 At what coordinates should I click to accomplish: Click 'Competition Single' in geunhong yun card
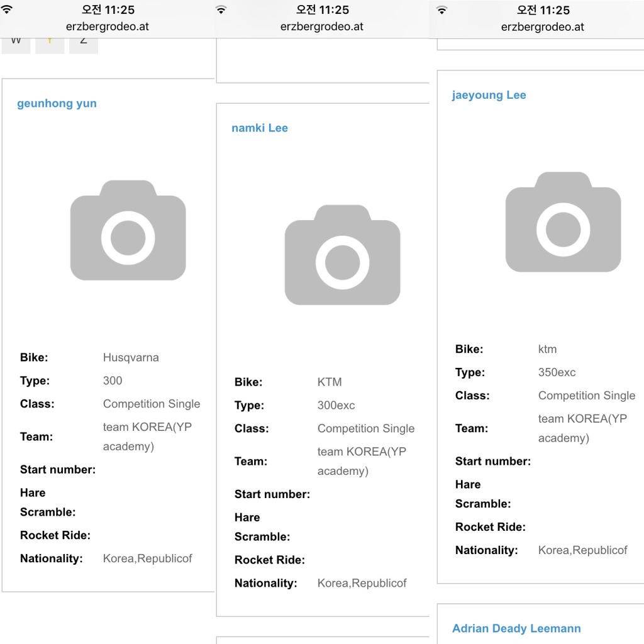(152, 404)
